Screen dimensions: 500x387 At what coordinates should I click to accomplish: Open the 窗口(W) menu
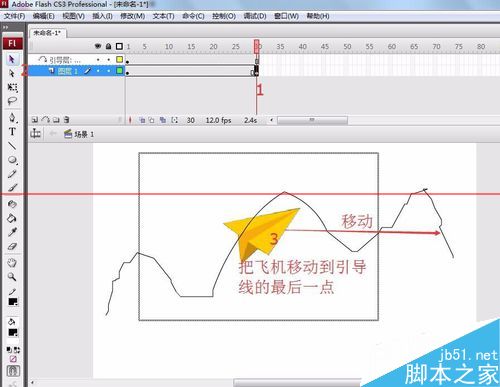coord(286,16)
